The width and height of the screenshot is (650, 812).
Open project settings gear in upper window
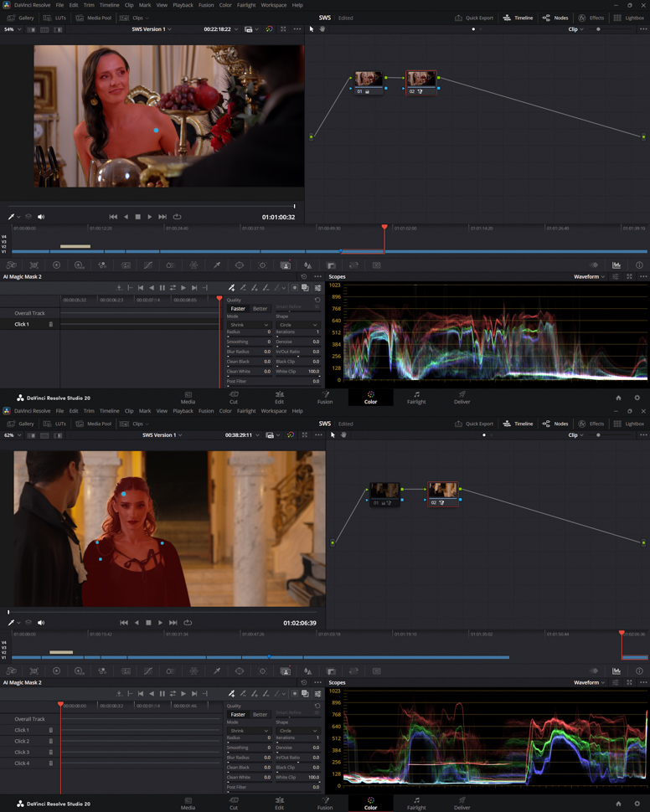click(637, 398)
